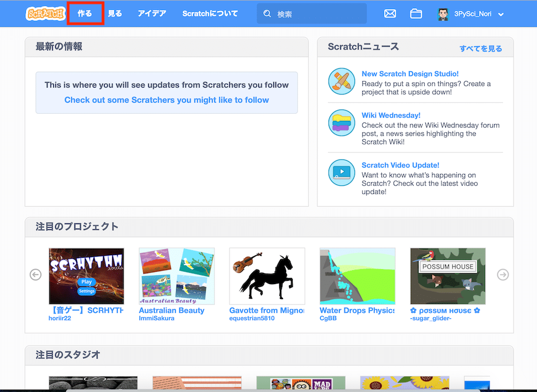537x392 pixels.
Task: Open the Australian Beauty thumbnail
Action: coord(177,276)
